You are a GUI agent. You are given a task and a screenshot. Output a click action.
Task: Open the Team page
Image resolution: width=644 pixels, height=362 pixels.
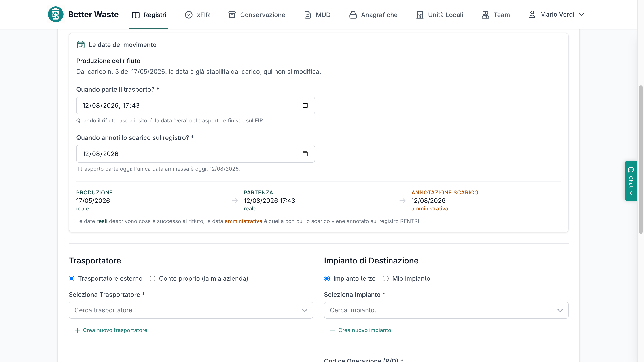tap(496, 15)
